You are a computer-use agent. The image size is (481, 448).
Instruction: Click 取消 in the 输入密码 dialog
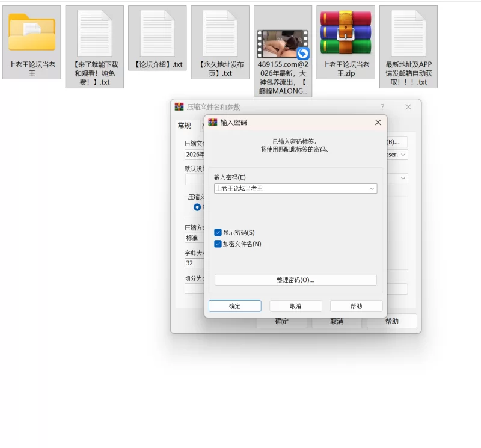pyautogui.click(x=296, y=306)
